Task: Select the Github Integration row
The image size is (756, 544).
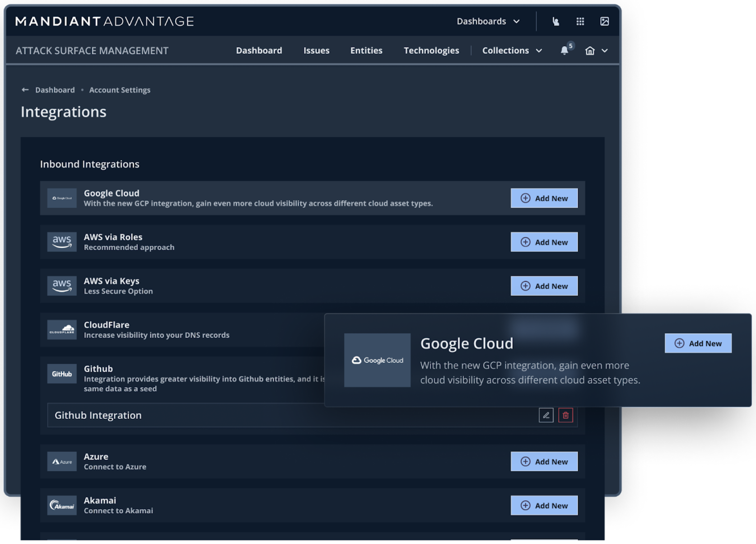Action: tap(313, 415)
